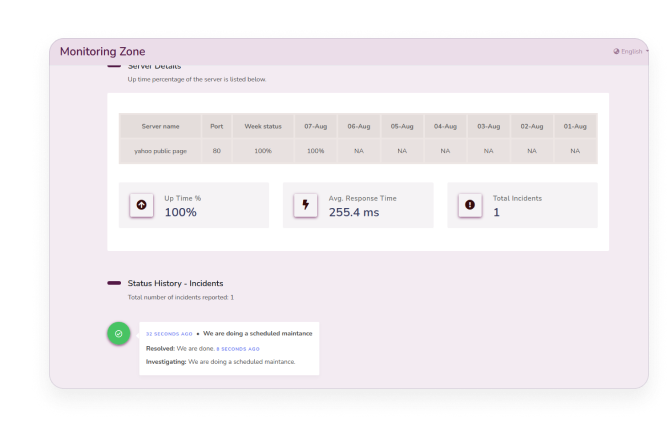Viewport: 669px width, 423px height.
Task: Click the Status History - Incidents heading
Action: [x=175, y=283]
